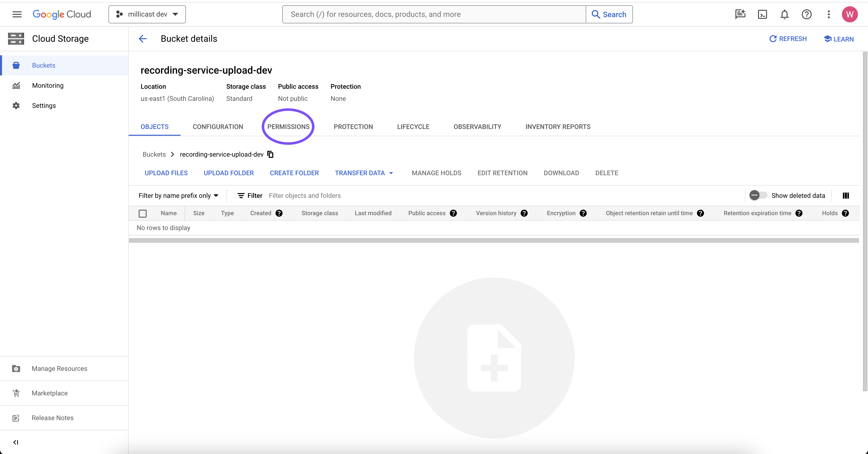Image resolution: width=868 pixels, height=454 pixels.
Task: Click the horizontal table scrollbar
Action: click(494, 241)
